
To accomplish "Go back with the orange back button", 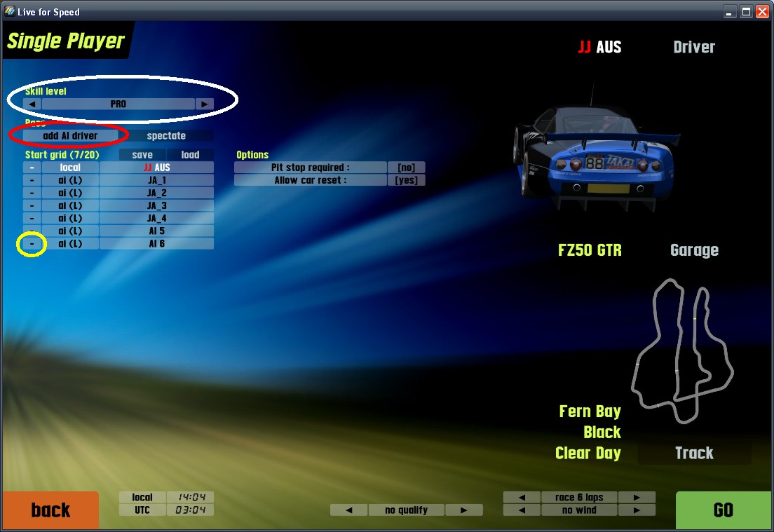I will pyautogui.click(x=50, y=510).
